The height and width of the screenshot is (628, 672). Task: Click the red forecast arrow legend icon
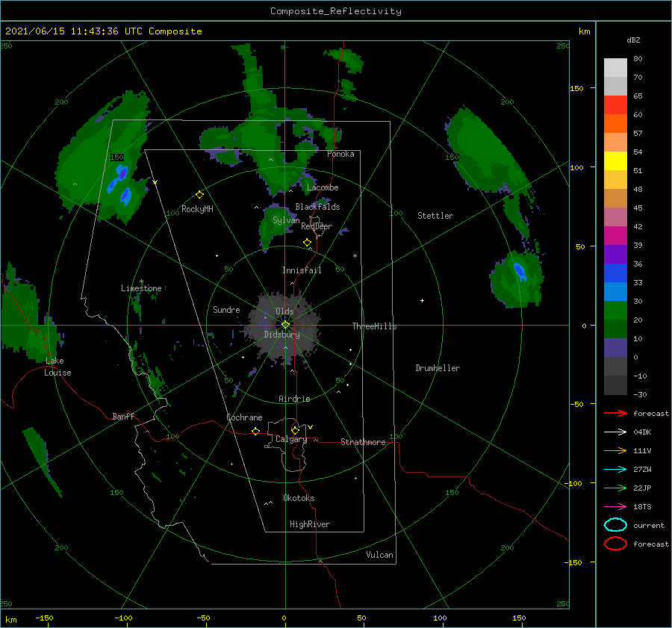coord(615,413)
